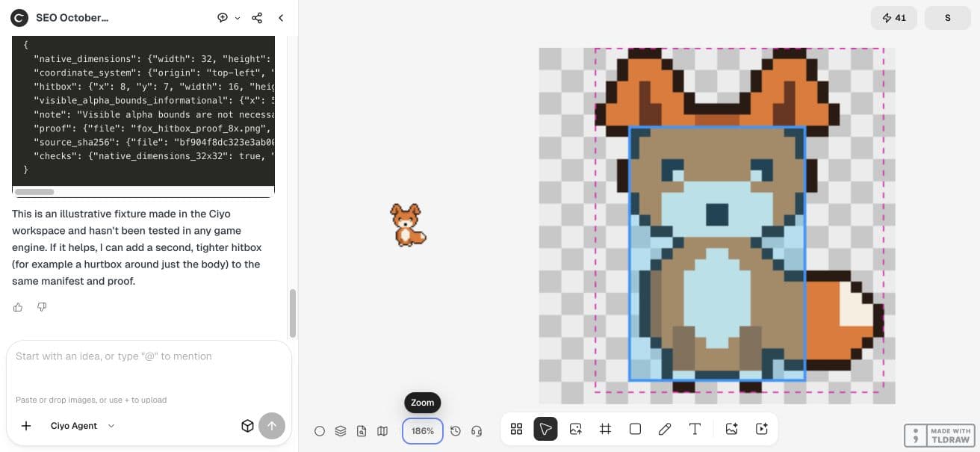Image resolution: width=980 pixels, height=452 pixels.
Task: Click the AI video generate tool
Action: pos(761,429)
